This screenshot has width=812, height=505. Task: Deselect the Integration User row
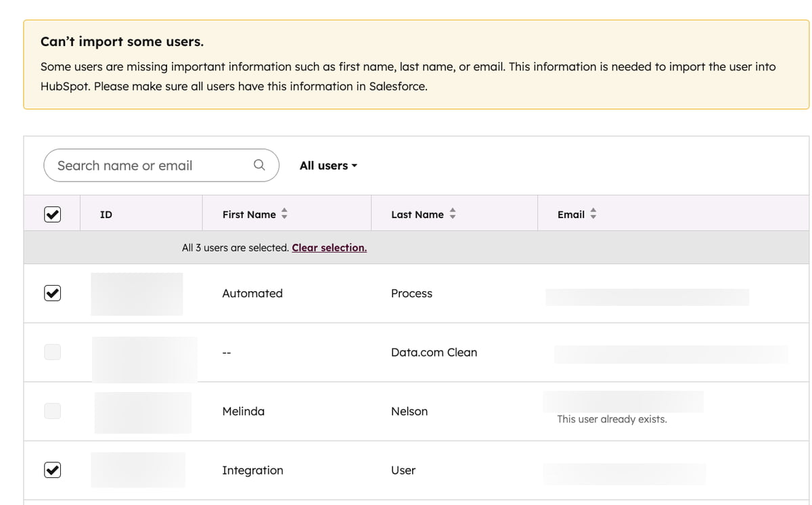52,469
